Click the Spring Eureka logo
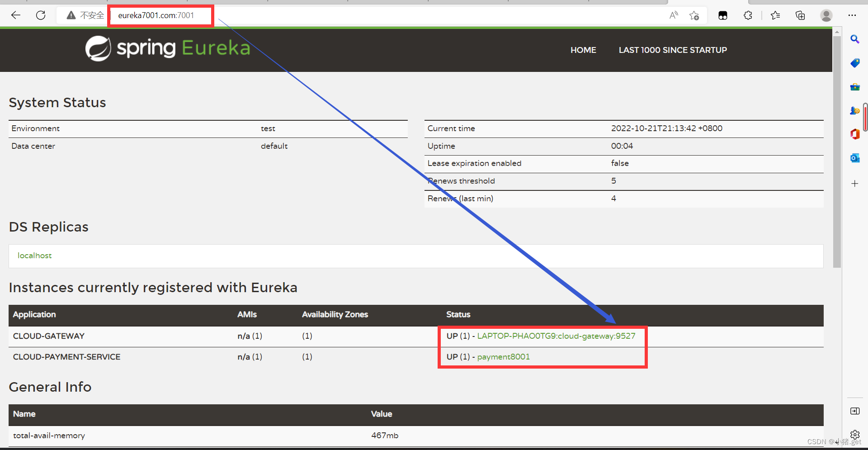Viewport: 868px width, 450px height. [x=168, y=48]
